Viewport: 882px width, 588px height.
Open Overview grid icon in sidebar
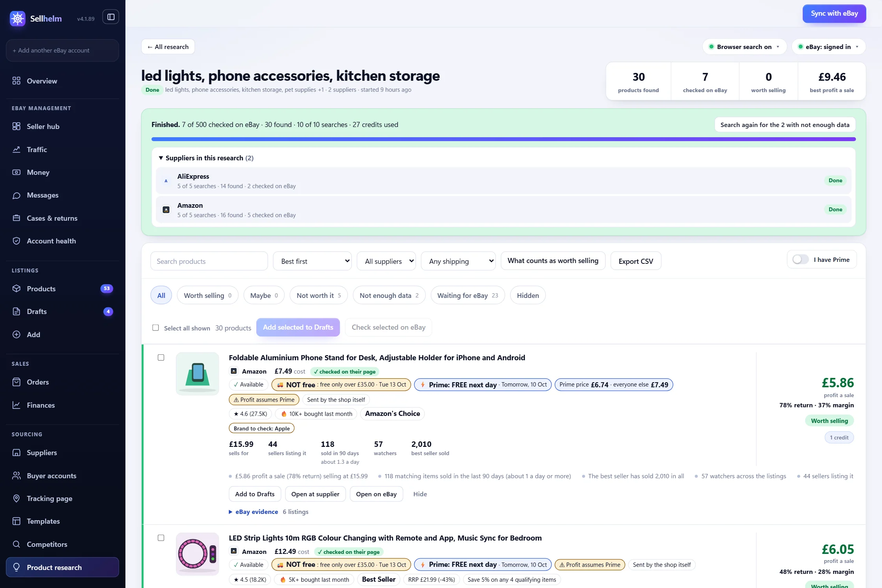click(x=16, y=81)
